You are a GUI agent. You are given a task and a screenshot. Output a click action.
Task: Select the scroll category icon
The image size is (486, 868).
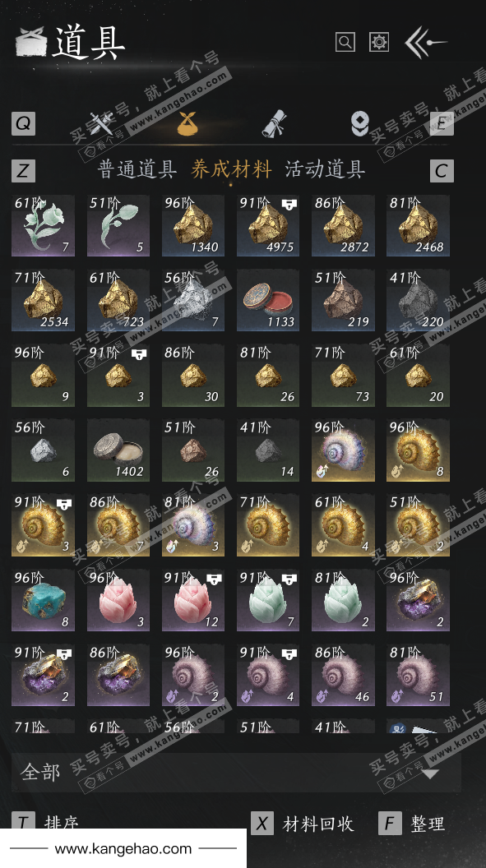coord(274,123)
